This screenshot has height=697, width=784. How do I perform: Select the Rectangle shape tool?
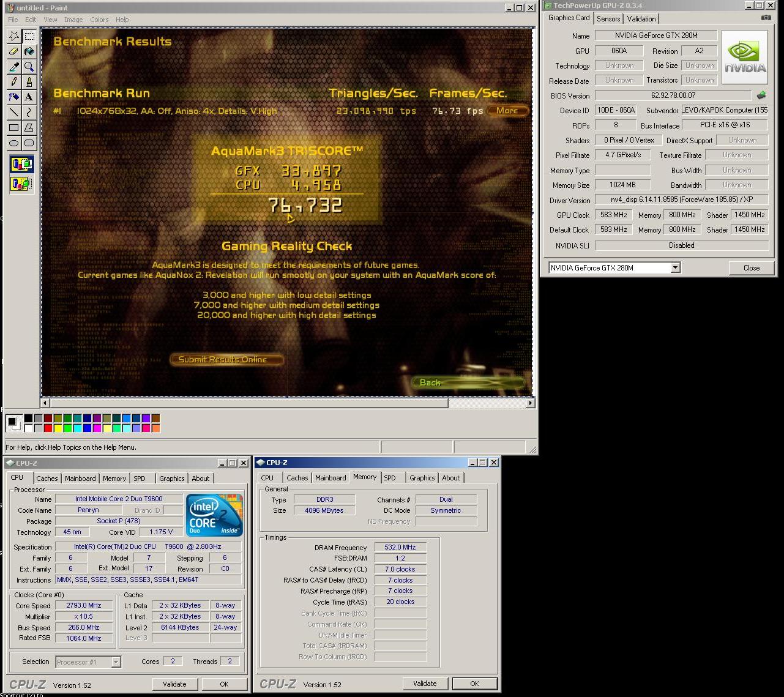[13, 128]
